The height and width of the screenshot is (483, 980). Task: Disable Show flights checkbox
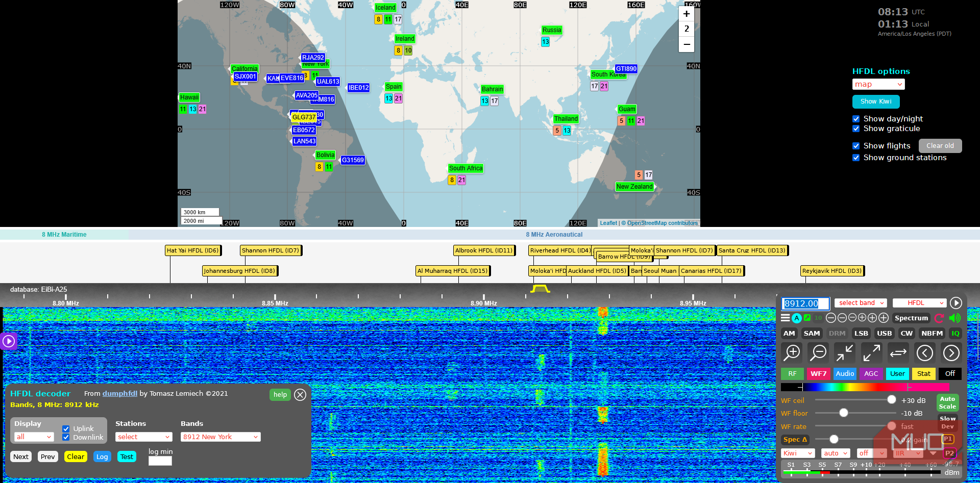click(856, 146)
